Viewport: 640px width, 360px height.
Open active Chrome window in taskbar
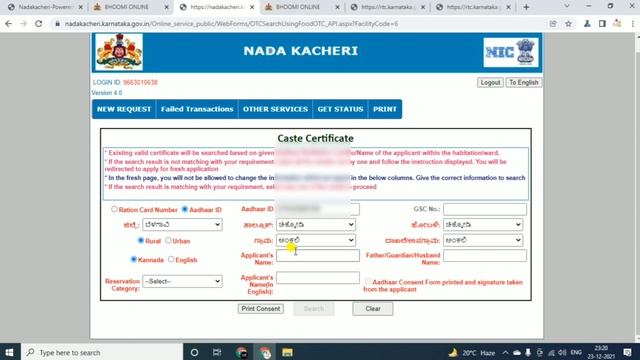coord(265,352)
